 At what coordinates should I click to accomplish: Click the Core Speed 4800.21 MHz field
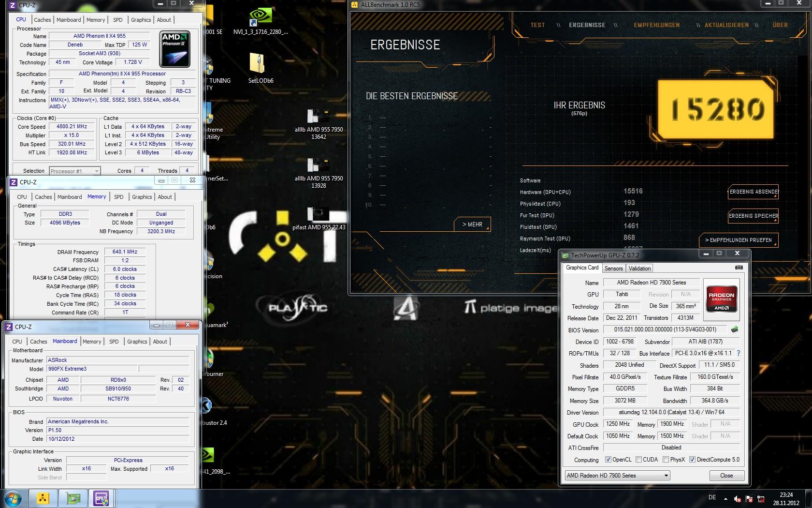(x=72, y=127)
